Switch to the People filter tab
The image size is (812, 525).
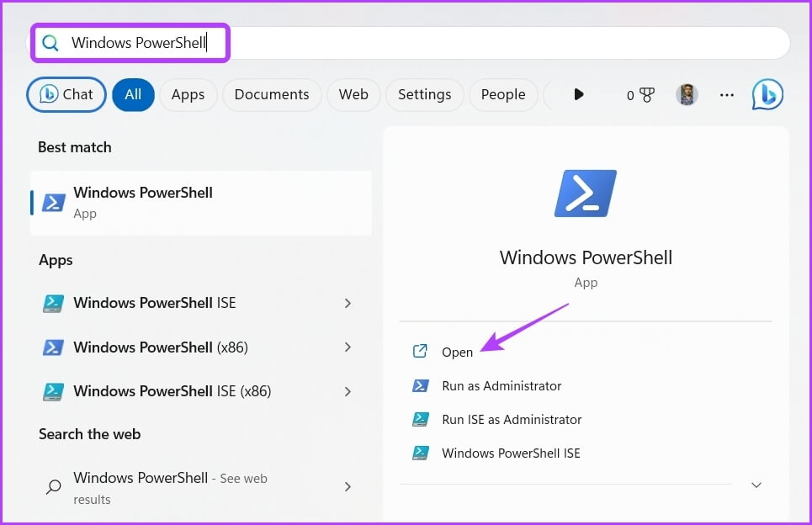tap(503, 95)
